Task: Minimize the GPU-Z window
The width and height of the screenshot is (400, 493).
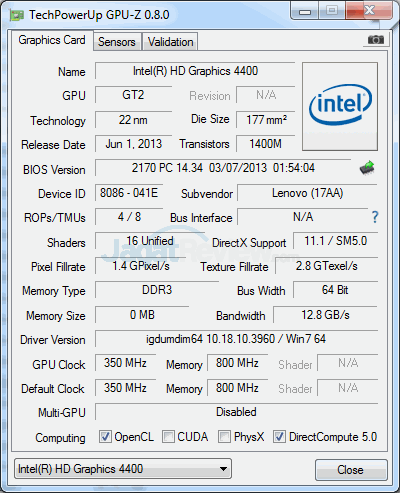Action: [x=304, y=11]
